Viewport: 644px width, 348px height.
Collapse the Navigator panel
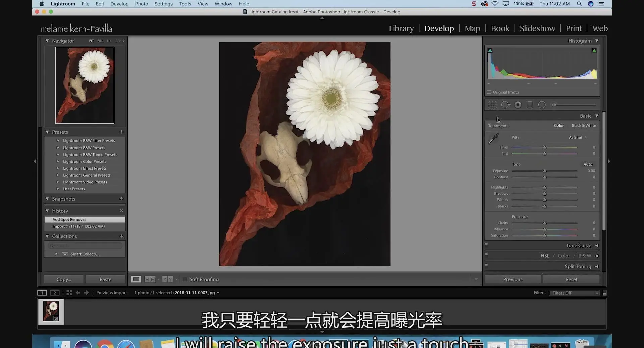(47, 41)
